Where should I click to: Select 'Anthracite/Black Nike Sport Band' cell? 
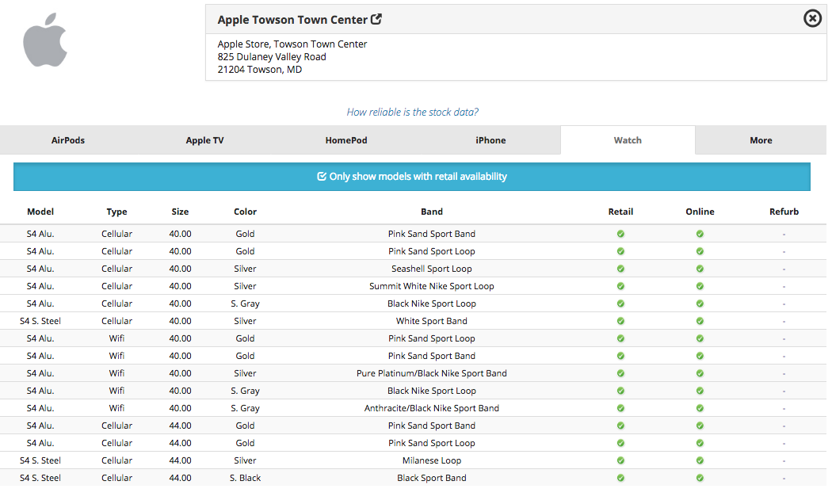pos(431,408)
